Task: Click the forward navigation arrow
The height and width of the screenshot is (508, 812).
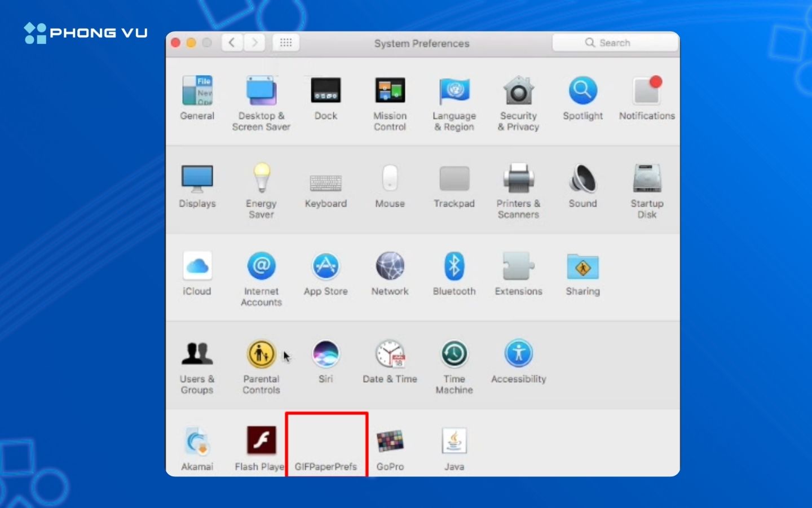Action: (255, 43)
